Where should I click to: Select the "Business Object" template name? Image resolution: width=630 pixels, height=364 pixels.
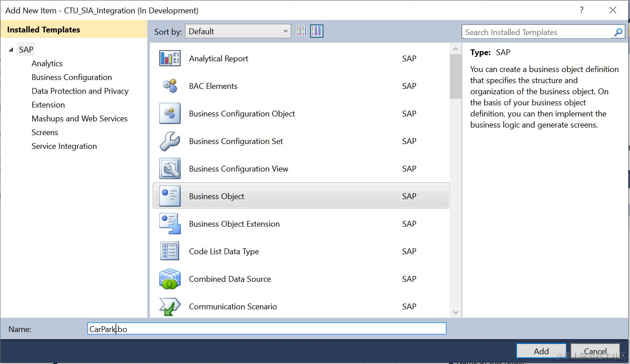click(217, 196)
